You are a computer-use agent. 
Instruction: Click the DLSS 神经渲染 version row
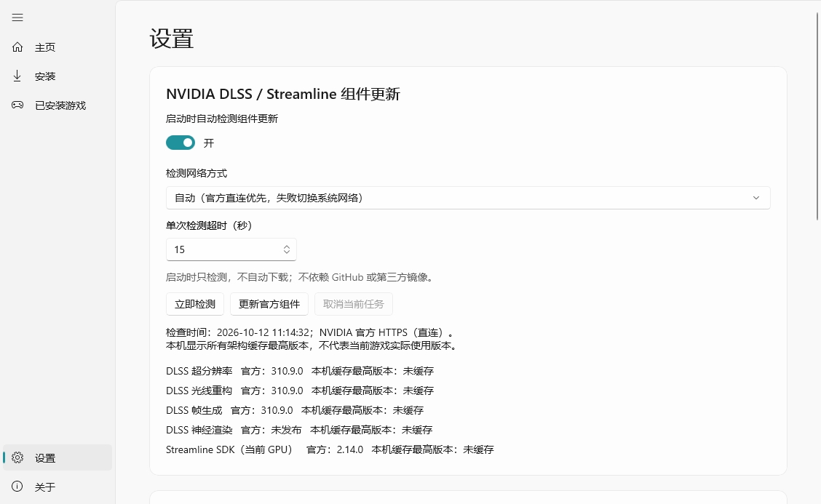[x=299, y=430]
